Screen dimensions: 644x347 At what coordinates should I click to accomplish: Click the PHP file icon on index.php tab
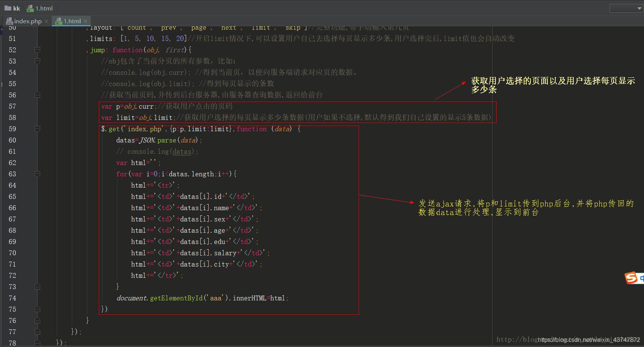9,21
